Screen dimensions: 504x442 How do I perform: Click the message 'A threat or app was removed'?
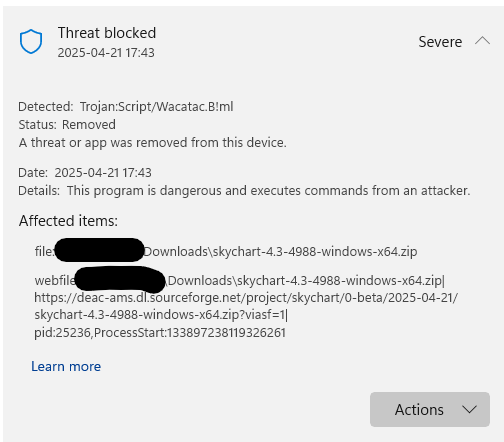(152, 143)
